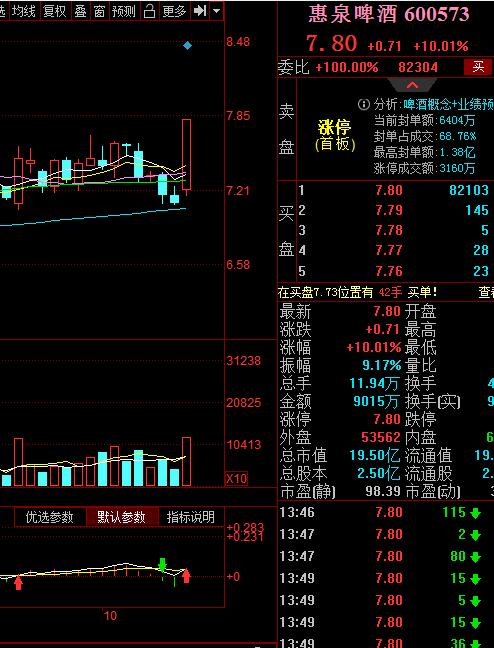Click the green arrow beside volume 115

tap(476, 513)
